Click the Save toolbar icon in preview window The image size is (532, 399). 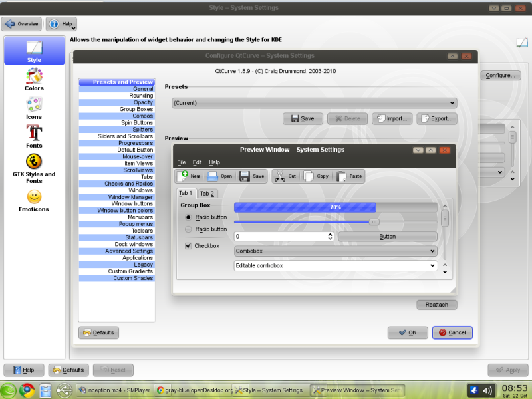coord(252,176)
